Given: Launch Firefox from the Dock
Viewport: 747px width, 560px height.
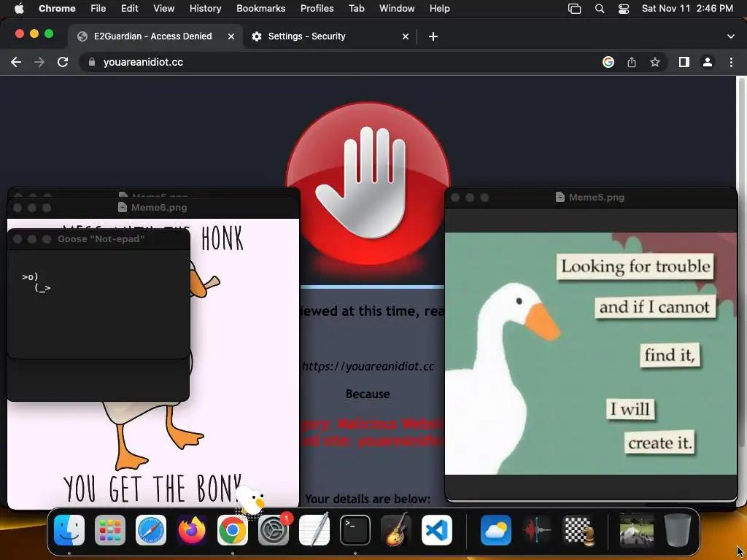Looking at the screenshot, I should pos(192,530).
